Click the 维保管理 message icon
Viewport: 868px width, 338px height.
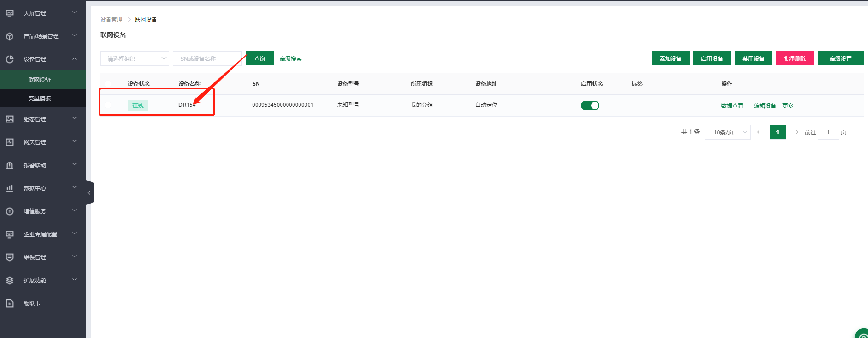(x=10, y=257)
